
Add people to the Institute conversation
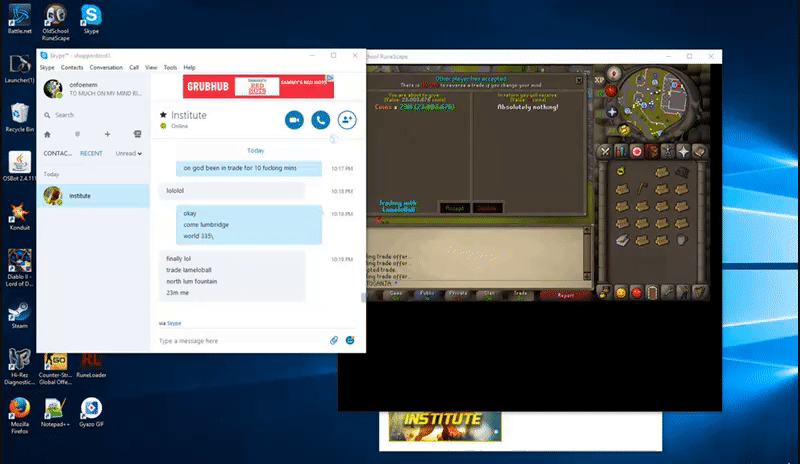click(347, 120)
